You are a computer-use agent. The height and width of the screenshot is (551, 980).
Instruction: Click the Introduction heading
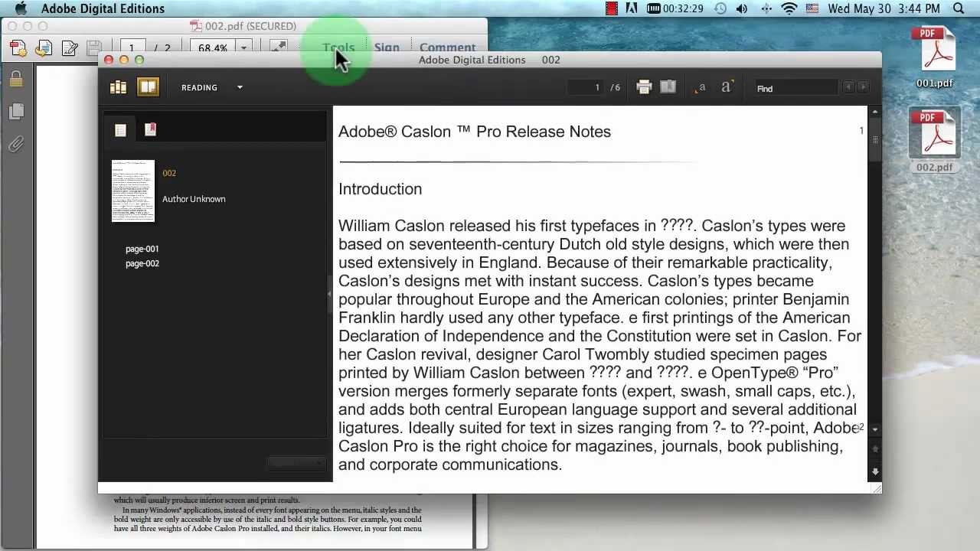[x=381, y=189]
